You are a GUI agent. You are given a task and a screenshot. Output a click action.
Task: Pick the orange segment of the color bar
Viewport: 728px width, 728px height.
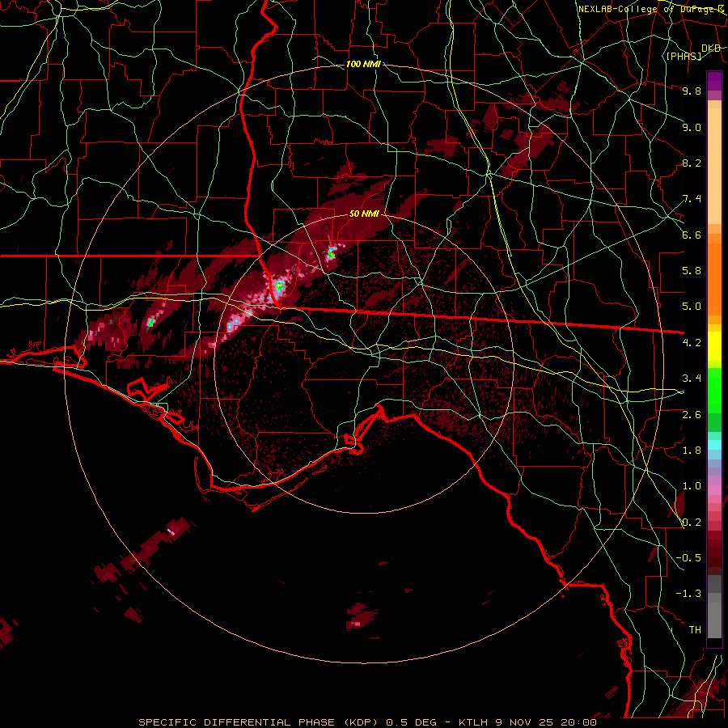714,278
